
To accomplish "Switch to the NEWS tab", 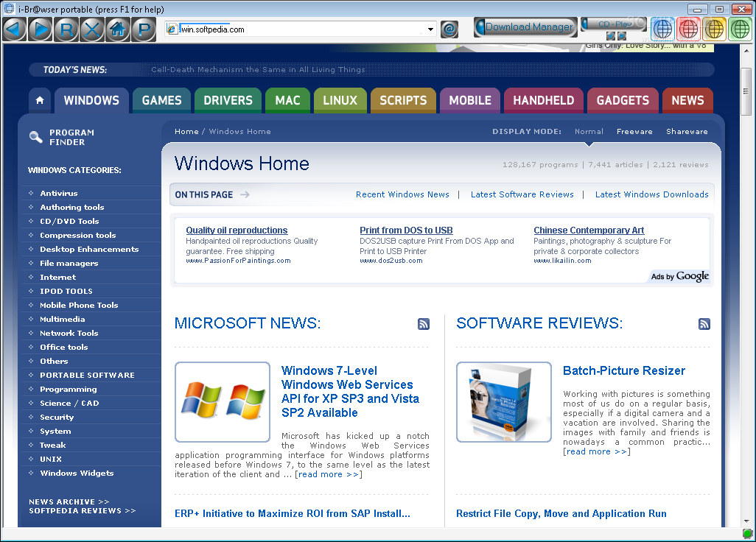I will [687, 100].
